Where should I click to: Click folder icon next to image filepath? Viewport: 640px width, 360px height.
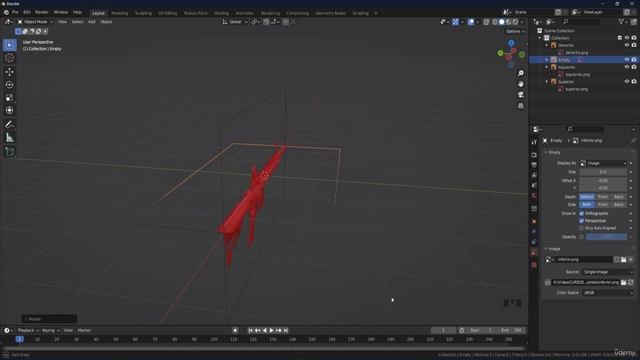coord(623,282)
